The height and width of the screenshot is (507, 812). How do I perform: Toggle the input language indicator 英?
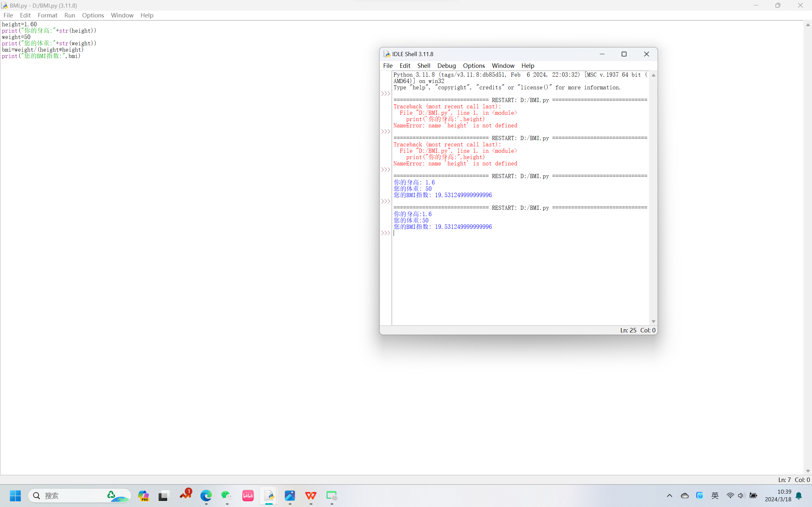coord(715,495)
